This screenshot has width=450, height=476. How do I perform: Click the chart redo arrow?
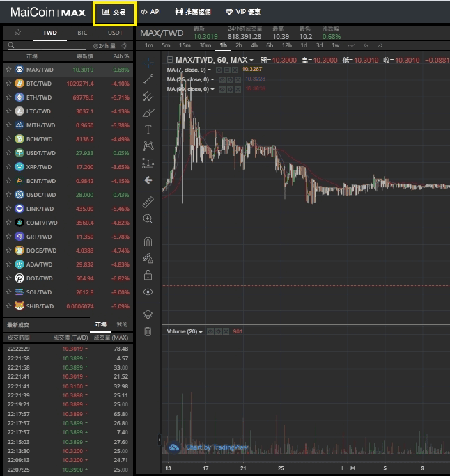(380, 45)
